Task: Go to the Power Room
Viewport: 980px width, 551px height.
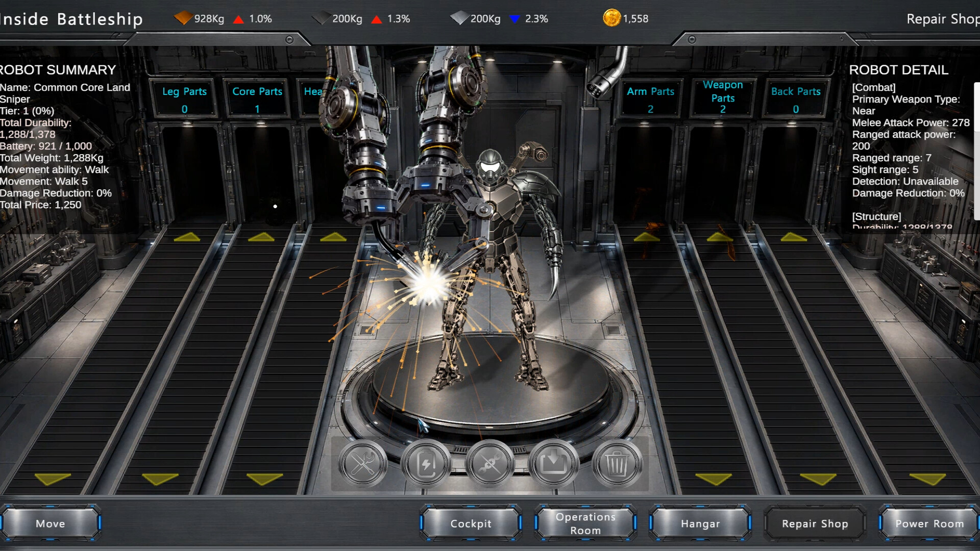Action: (929, 523)
